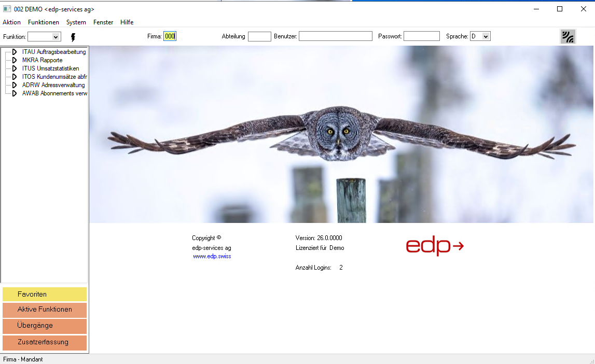Click the wireless signal waves icon at top right
595x364 pixels.
(568, 36)
